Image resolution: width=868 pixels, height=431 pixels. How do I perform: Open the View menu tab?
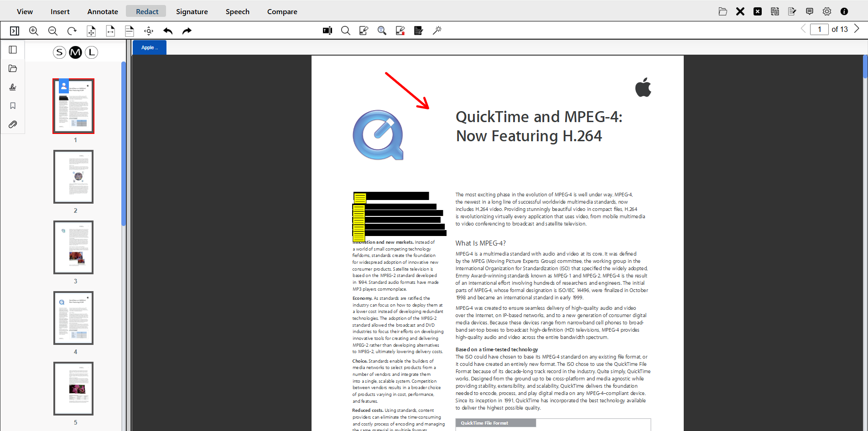pyautogui.click(x=25, y=11)
